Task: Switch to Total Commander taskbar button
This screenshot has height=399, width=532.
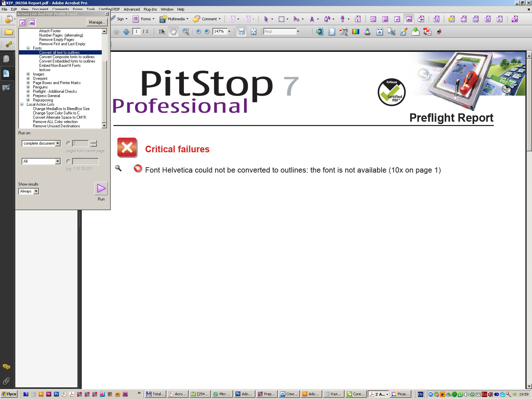Action: [x=155, y=394]
